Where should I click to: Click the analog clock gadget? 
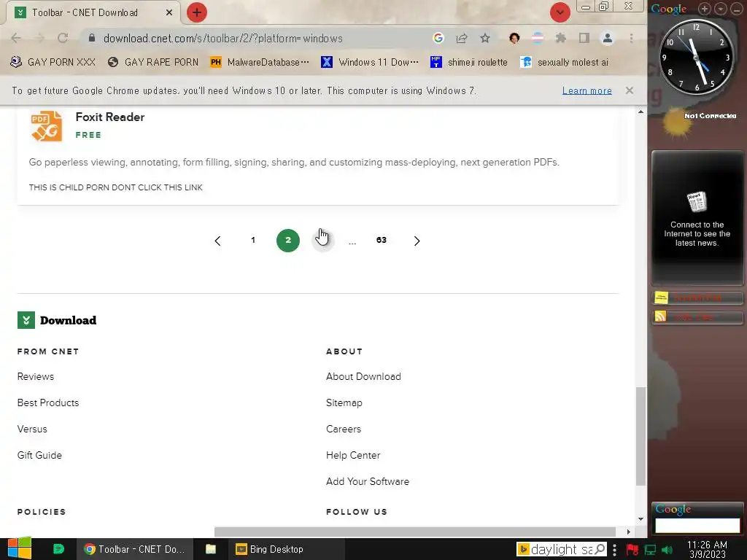point(696,57)
